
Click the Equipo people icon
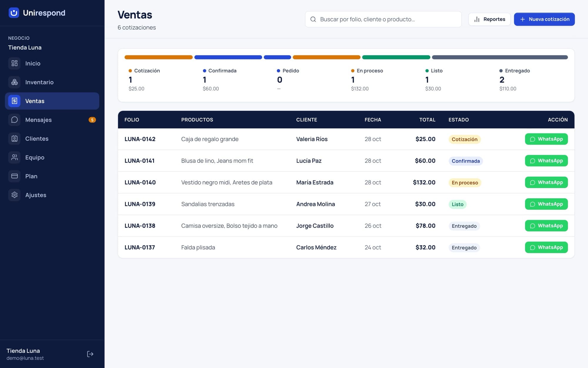coord(14,158)
